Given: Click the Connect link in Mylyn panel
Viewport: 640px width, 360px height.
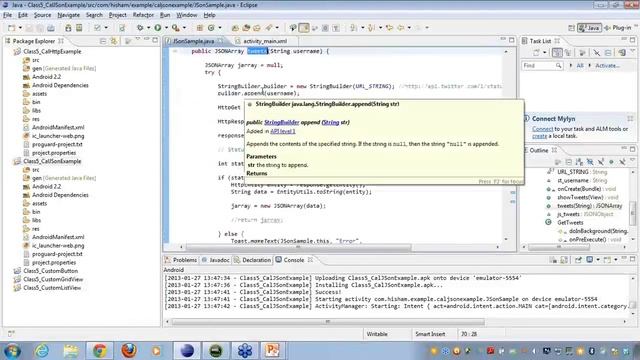Looking at the screenshot, I should point(542,129).
